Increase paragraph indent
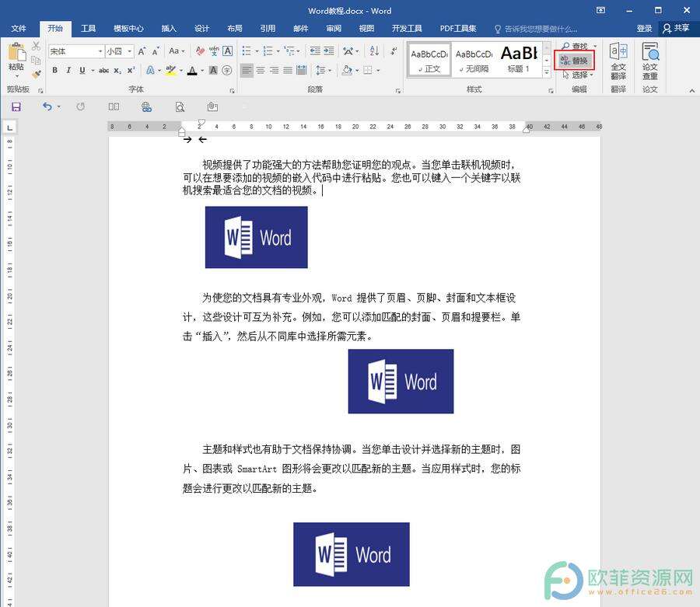Viewport: 700px width, 607px height. (x=329, y=51)
